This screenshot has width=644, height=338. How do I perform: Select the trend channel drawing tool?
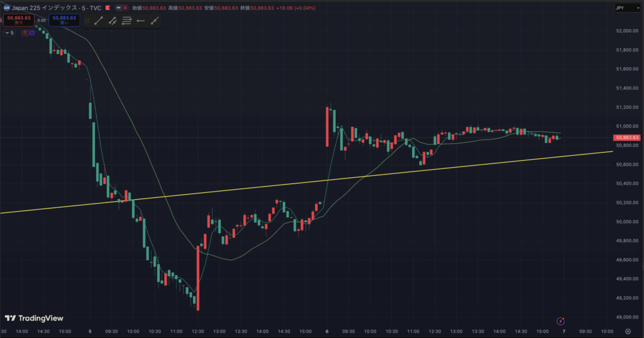point(113,21)
